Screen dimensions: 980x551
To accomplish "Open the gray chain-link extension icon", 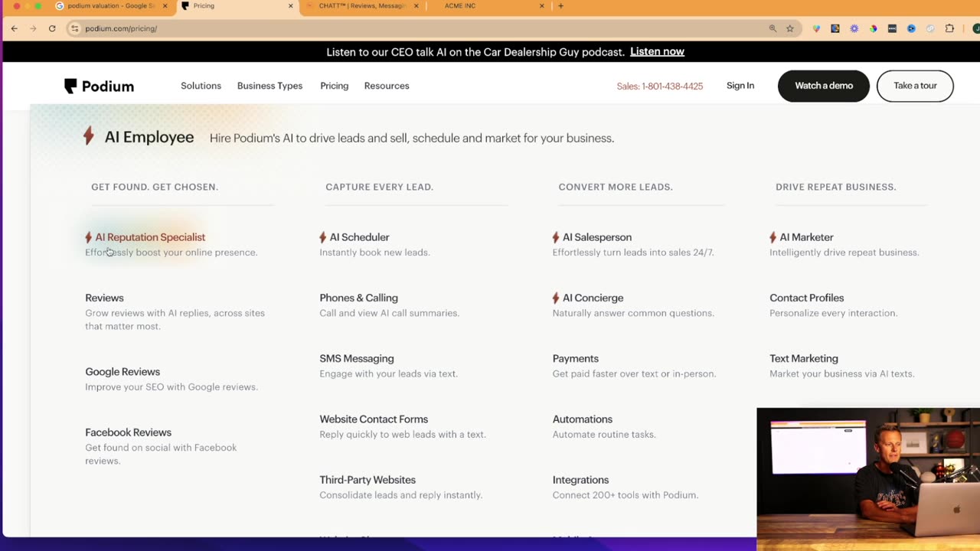I will [x=930, y=28].
